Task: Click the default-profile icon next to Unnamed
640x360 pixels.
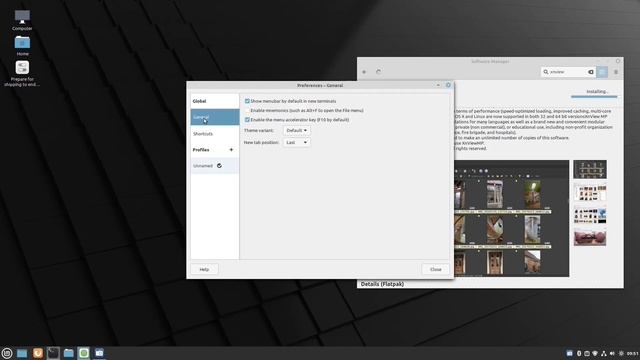Action: [219, 166]
